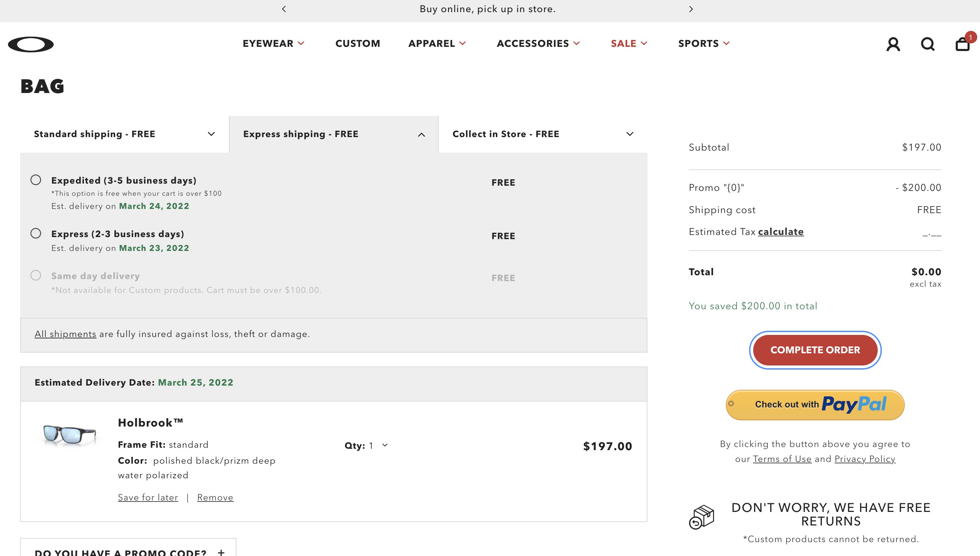This screenshot has height=556, width=980.
Task: Expand Standard shipping - FREE section
Action: 124,134
